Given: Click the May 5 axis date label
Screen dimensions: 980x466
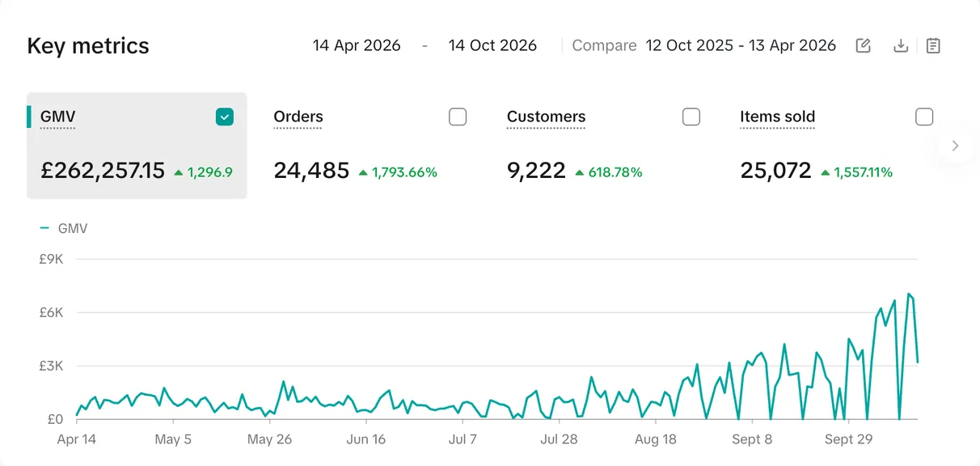Looking at the screenshot, I should pyautogui.click(x=173, y=440).
